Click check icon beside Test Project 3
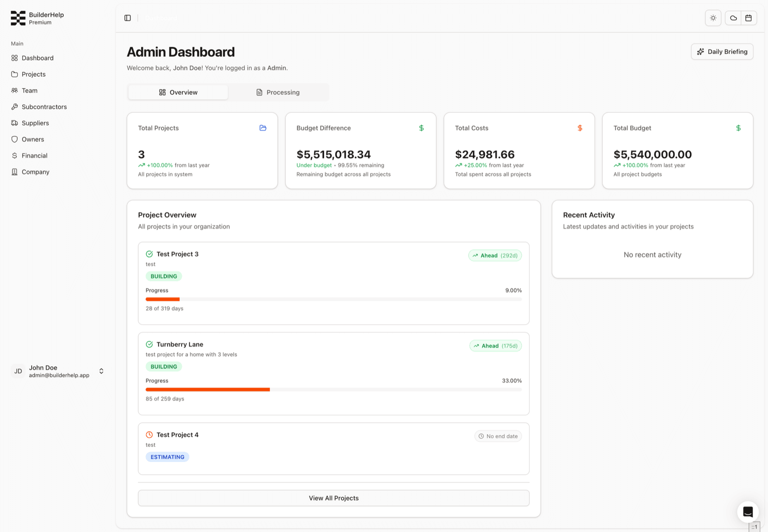Screen dimensions: 768x532 149,254
